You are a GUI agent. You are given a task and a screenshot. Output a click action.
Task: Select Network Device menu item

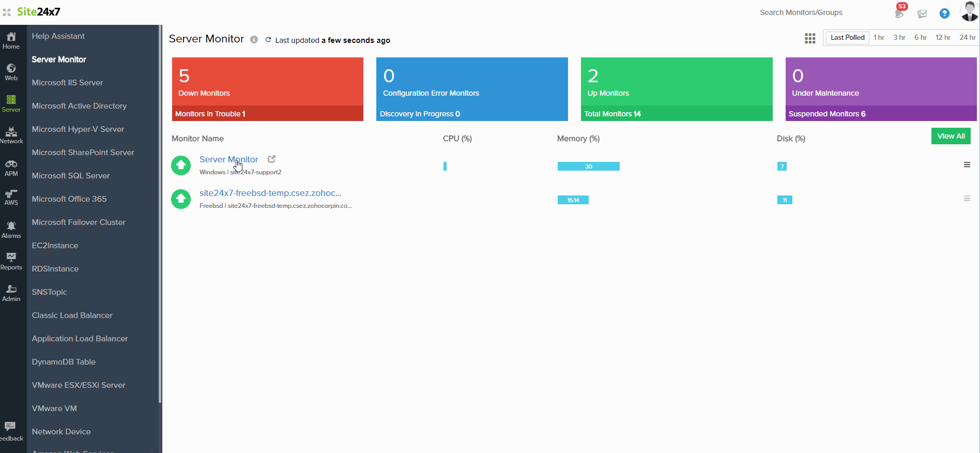[61, 432]
